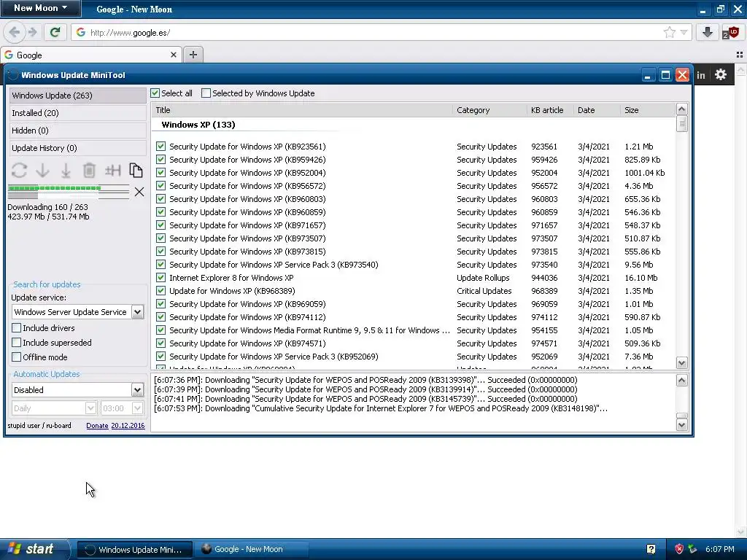This screenshot has height=560, width=747.
Task: Click the browser address bar URL
Action: pos(130,33)
